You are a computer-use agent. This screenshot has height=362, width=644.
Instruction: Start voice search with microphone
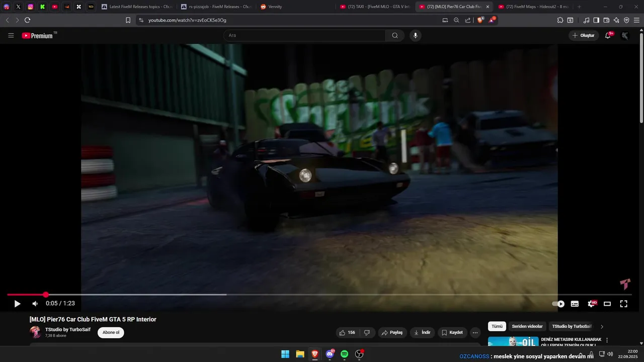415,35
